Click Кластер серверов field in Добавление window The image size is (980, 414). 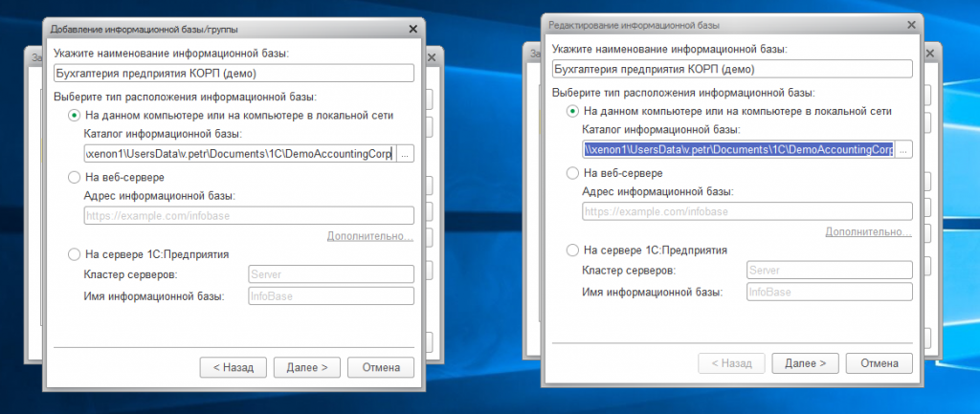331,274
